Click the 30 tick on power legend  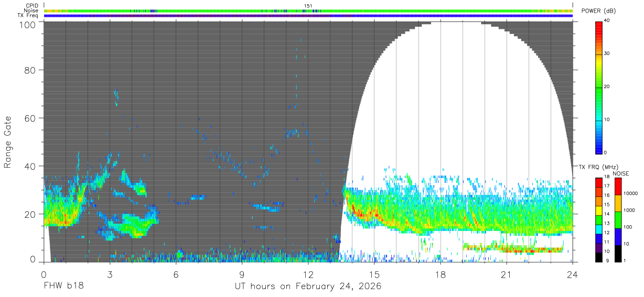[608, 54]
